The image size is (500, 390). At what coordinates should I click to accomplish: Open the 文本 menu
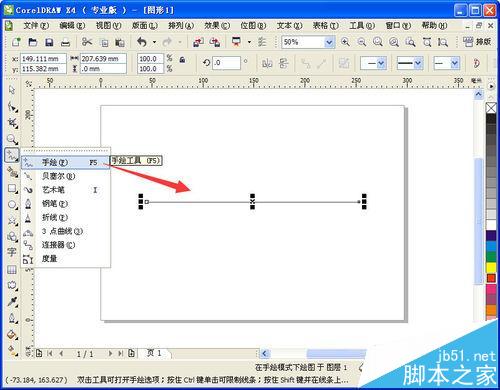289,26
